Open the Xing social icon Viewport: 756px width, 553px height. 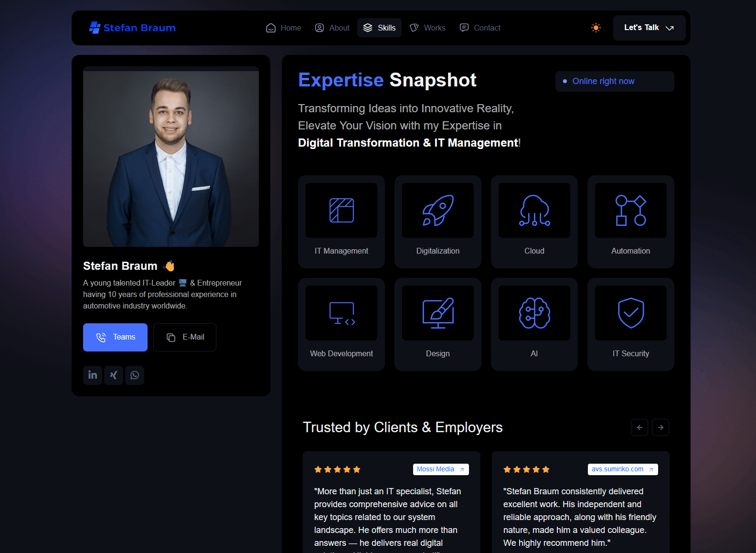[x=114, y=375]
